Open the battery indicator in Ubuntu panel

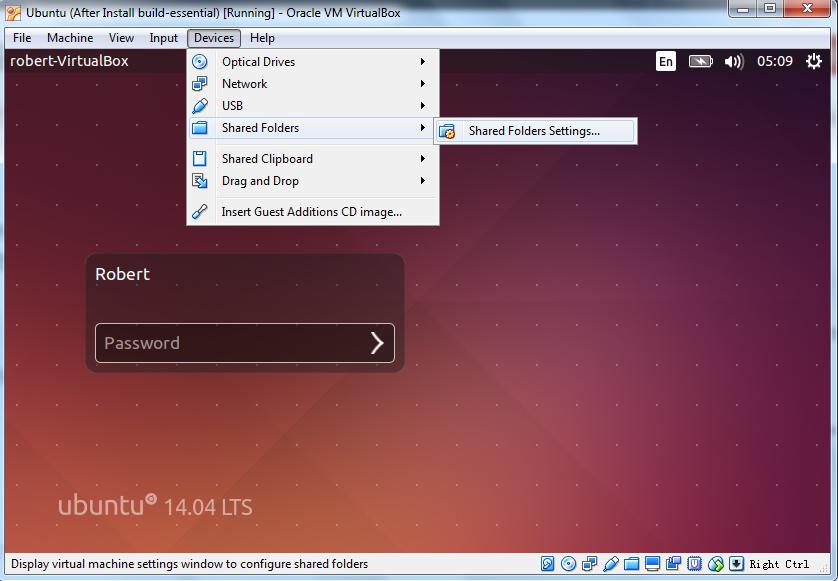pyautogui.click(x=701, y=61)
